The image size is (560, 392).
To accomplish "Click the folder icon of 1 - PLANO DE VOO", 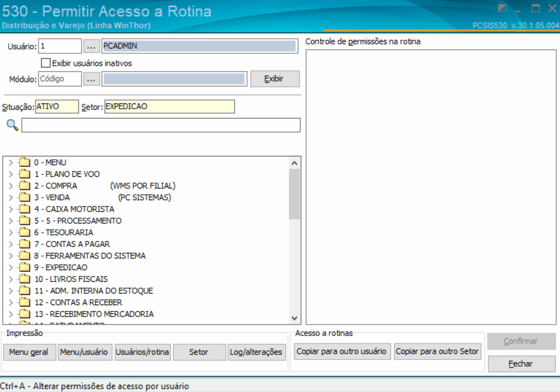I will pos(25,174).
